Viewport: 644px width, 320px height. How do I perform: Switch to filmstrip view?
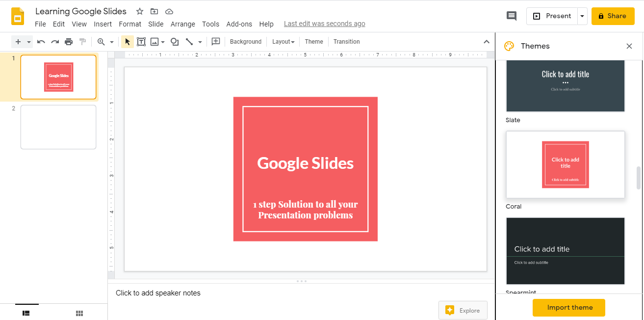point(26,313)
